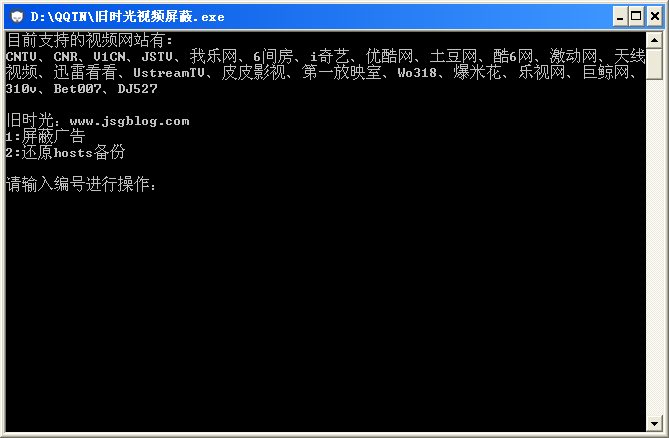The image size is (669, 438).
Task: Click the 请输入编号进行操作 input prompt
Action: [x=81, y=184]
